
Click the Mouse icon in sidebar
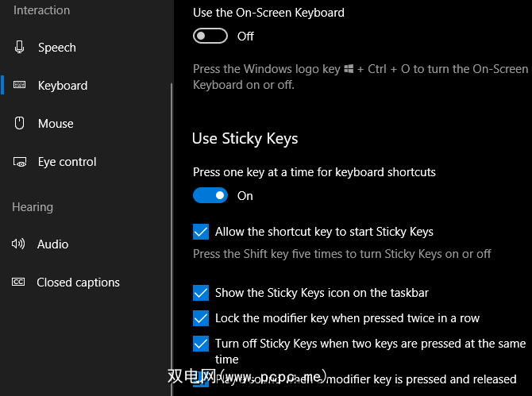(x=20, y=124)
